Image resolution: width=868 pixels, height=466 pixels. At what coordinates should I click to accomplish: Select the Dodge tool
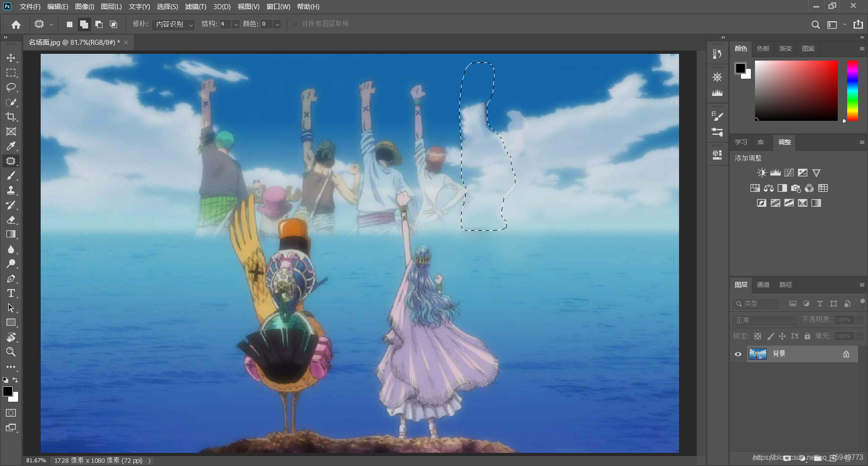pos(11,264)
